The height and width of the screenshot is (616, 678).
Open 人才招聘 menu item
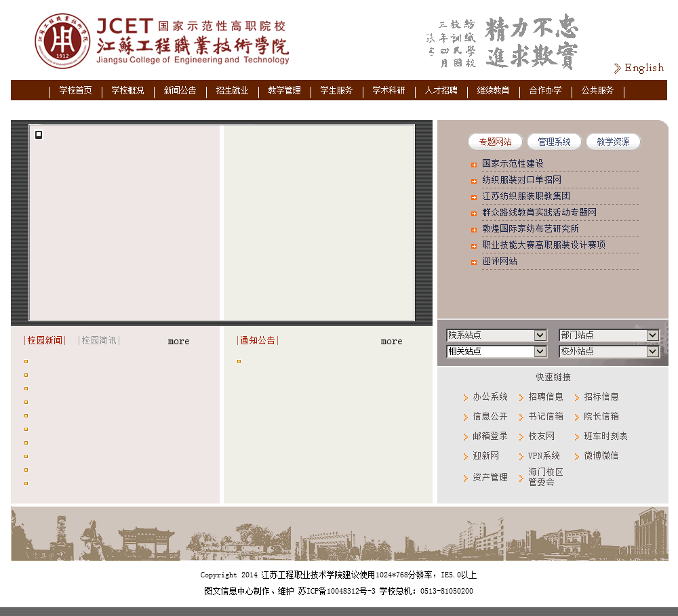click(x=441, y=90)
